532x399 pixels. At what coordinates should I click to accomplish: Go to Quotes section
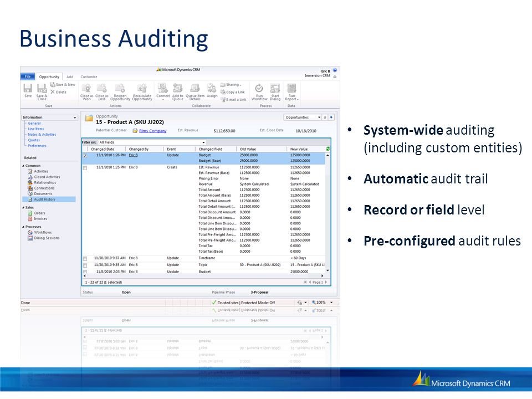(x=34, y=140)
